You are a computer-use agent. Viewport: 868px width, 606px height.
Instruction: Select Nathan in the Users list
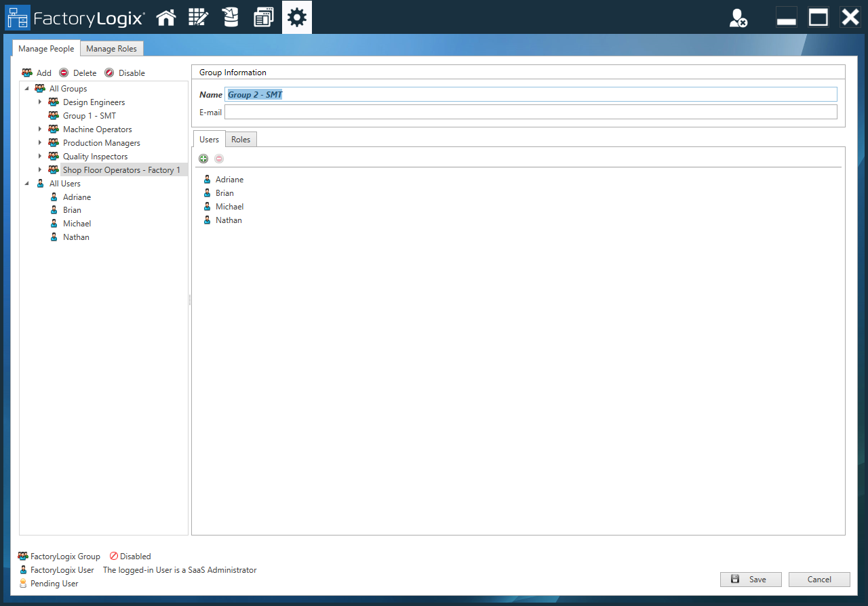(x=229, y=220)
